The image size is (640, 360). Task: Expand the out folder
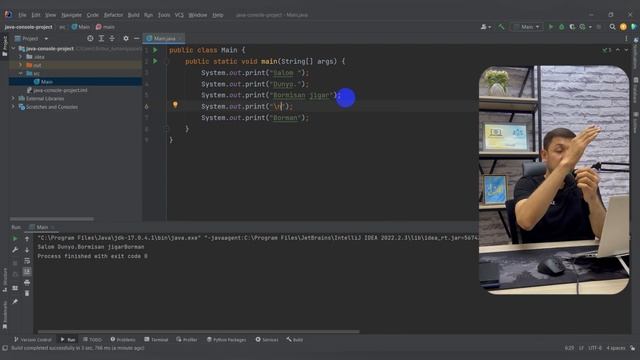20,65
